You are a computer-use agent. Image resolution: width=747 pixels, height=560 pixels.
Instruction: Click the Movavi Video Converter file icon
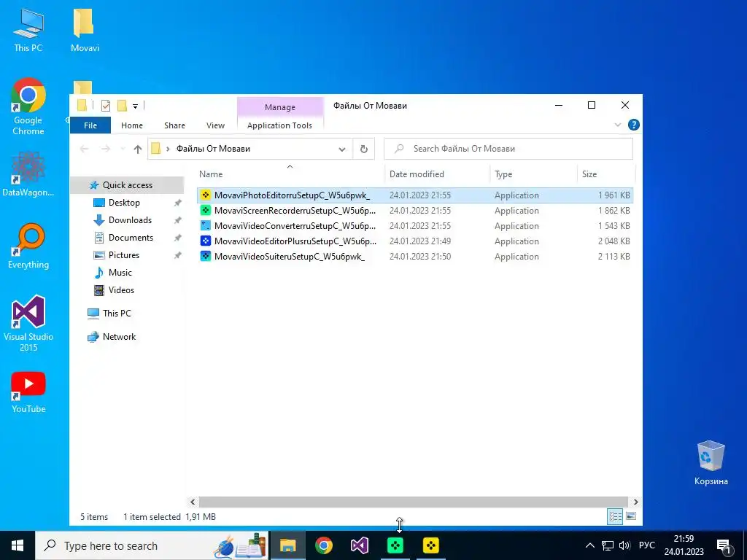coord(205,225)
